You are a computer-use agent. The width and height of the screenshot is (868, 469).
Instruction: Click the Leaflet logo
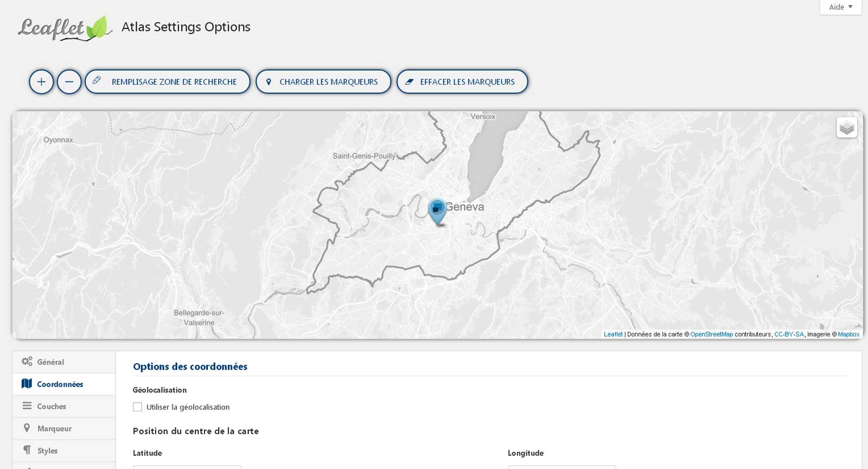coord(65,28)
